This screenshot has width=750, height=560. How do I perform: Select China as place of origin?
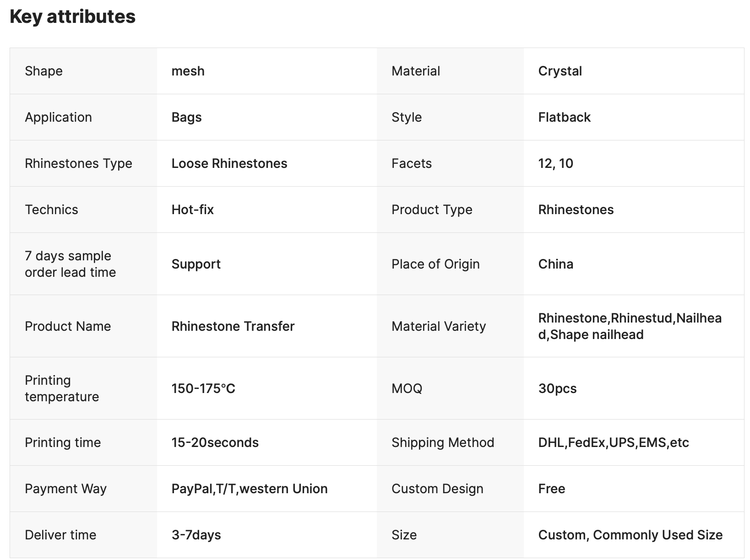click(x=555, y=264)
